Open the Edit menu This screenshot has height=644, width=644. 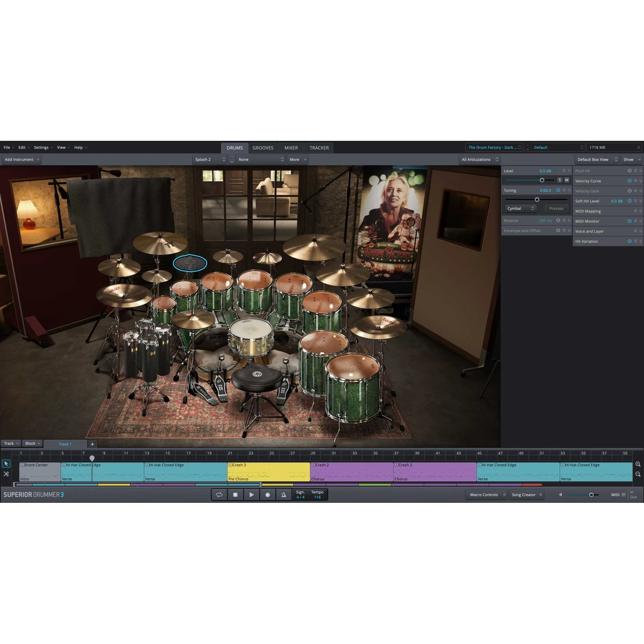pos(24,147)
